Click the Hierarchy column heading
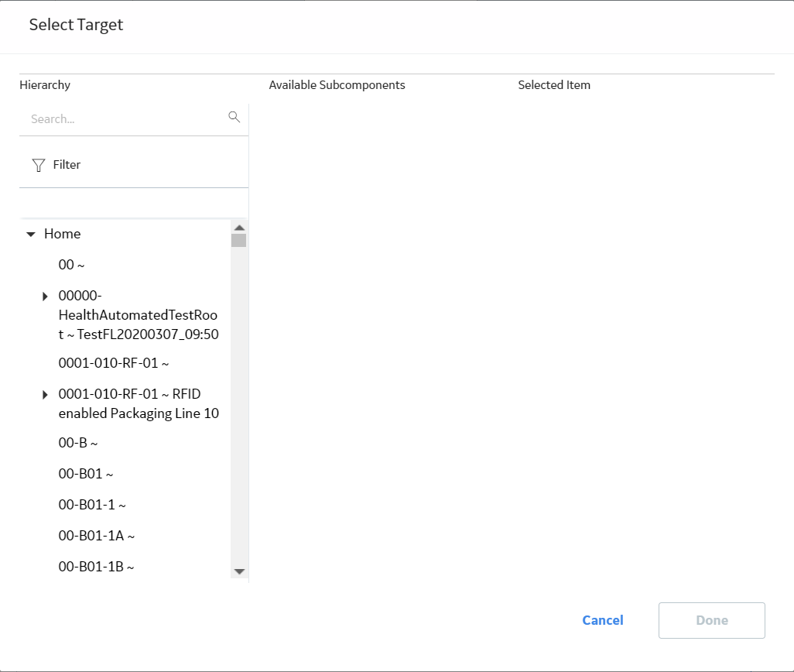Image resolution: width=794 pixels, height=672 pixels. [x=45, y=85]
